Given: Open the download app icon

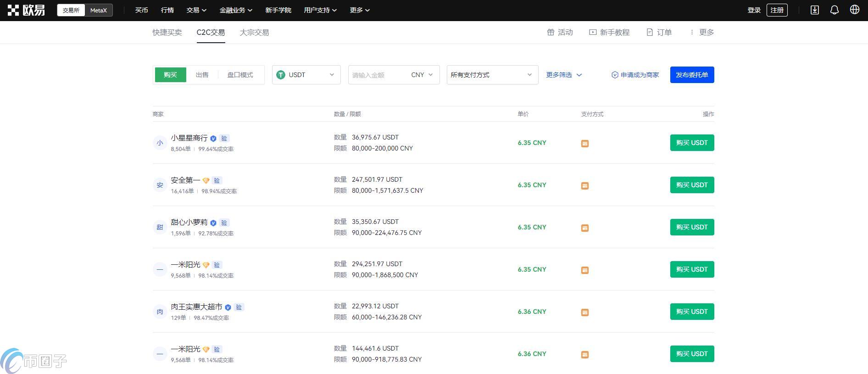Looking at the screenshot, I should point(815,10).
